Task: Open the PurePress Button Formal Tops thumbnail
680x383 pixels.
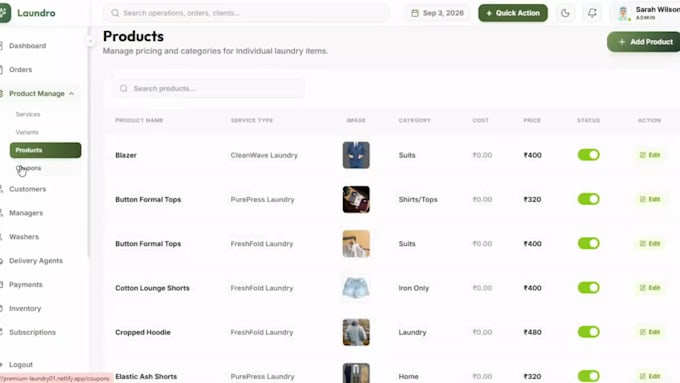Action: pos(356,199)
